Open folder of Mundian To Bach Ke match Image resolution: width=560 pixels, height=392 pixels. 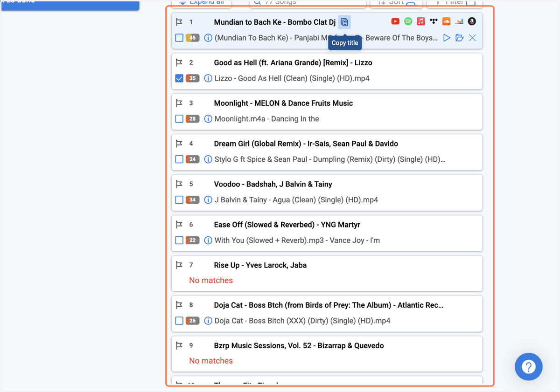click(x=460, y=38)
